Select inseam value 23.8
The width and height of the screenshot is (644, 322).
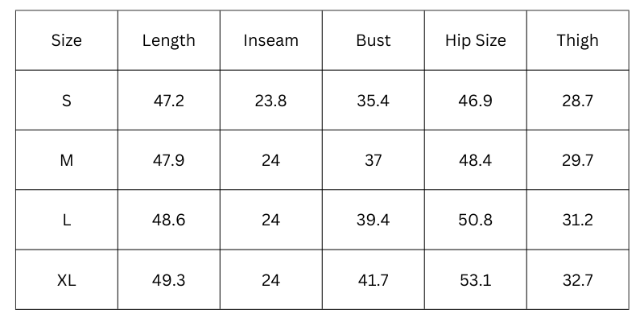(270, 101)
